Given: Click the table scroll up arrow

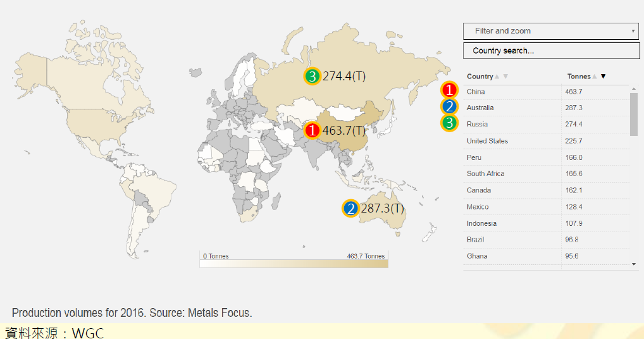Looking at the screenshot, I should point(634,89).
